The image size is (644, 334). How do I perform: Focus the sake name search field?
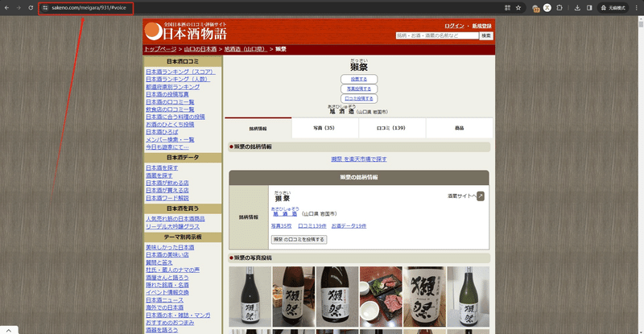[437, 35]
